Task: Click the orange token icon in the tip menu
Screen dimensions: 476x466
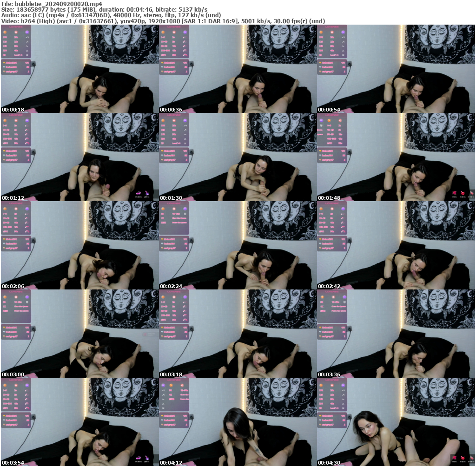Action: [x=5, y=32]
